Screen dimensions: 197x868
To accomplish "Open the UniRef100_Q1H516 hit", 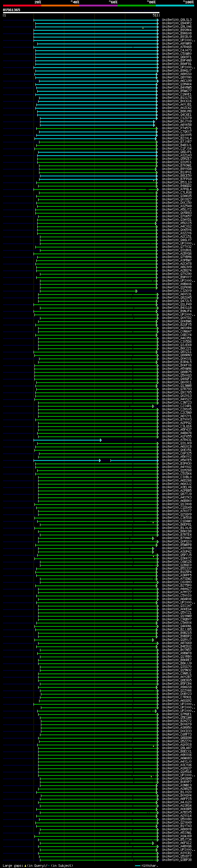I will point(176,772).
